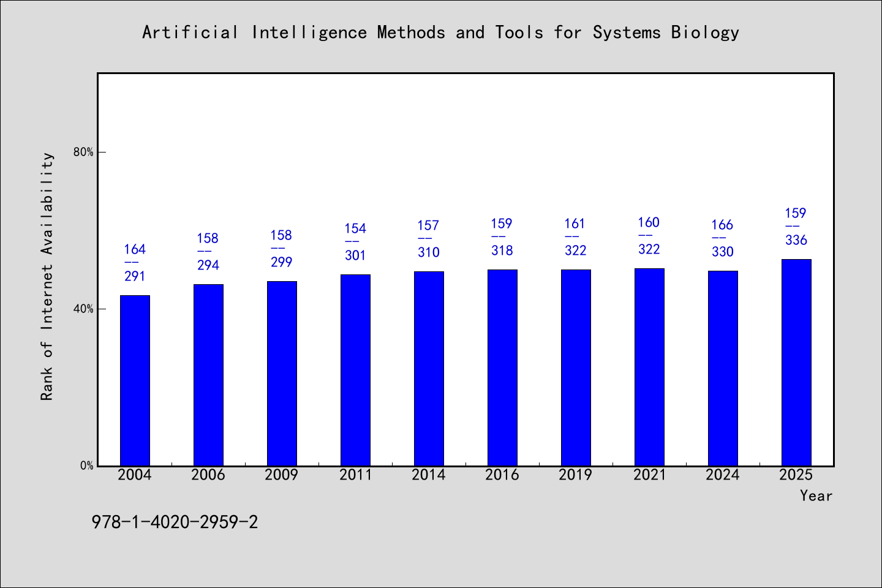882x588 pixels.
Task: Click the 2025 x-axis label
Action: click(796, 475)
